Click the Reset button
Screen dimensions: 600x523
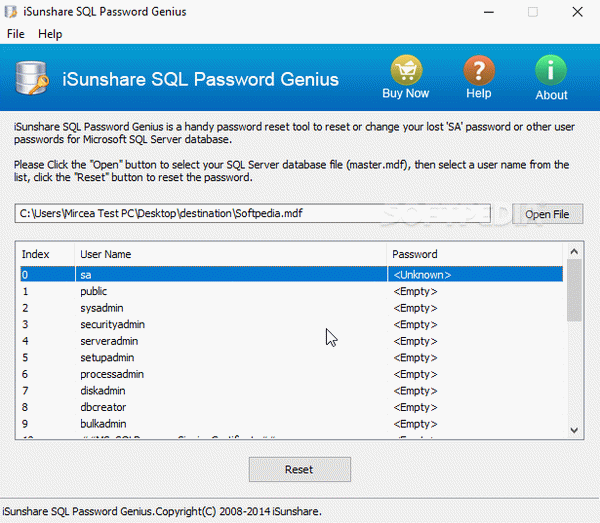tap(299, 469)
